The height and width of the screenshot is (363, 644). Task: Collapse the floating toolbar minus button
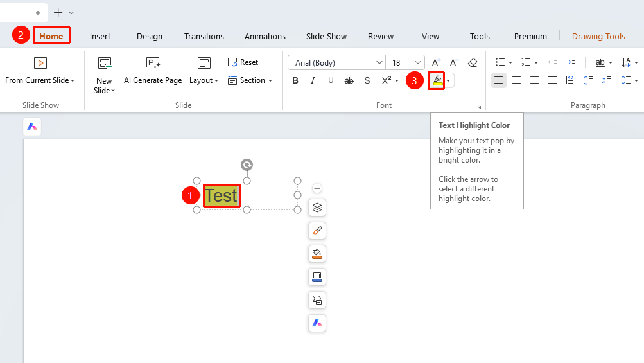pos(317,188)
